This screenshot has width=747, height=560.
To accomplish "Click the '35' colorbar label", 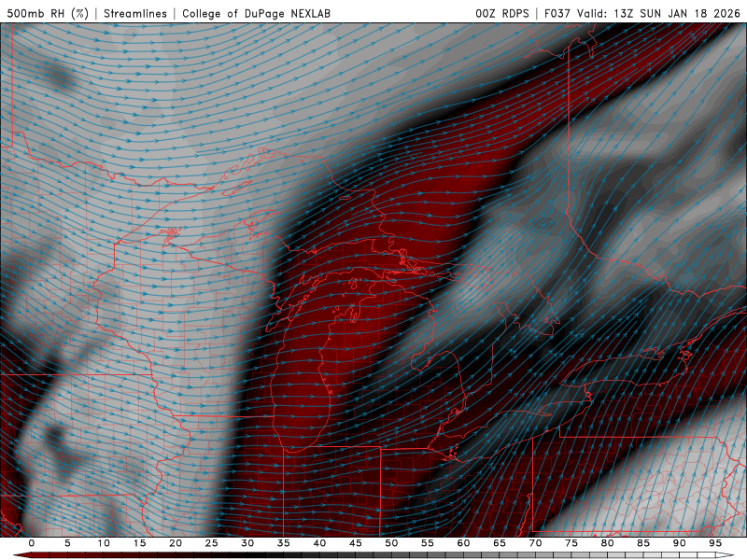I will (x=284, y=543).
